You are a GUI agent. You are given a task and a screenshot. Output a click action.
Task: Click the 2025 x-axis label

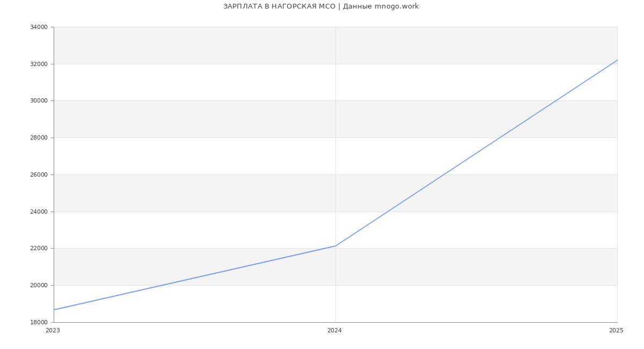pos(616,331)
